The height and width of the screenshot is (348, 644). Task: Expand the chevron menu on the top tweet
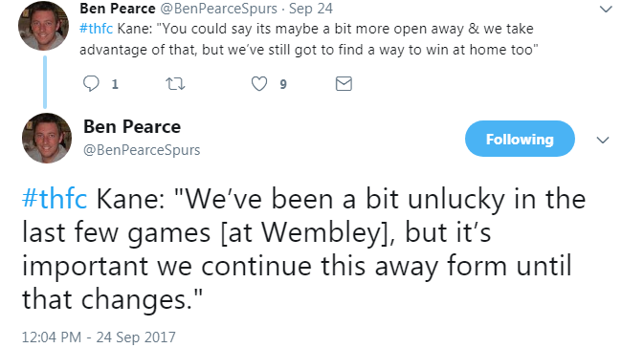(x=606, y=9)
